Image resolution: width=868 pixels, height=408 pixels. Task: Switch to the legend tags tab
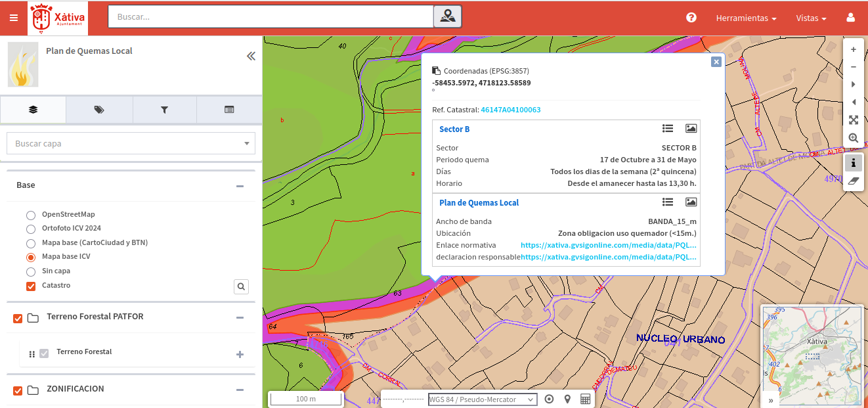pyautogui.click(x=99, y=110)
